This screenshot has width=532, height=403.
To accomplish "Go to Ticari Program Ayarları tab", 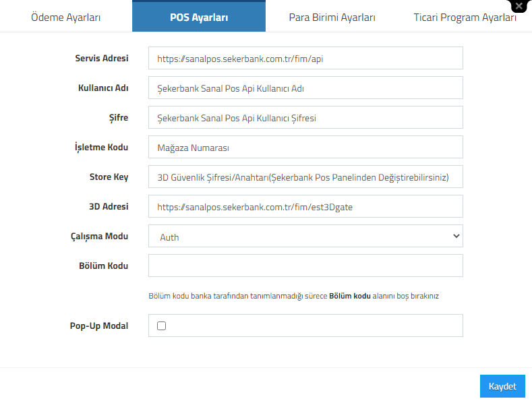I will [465, 17].
